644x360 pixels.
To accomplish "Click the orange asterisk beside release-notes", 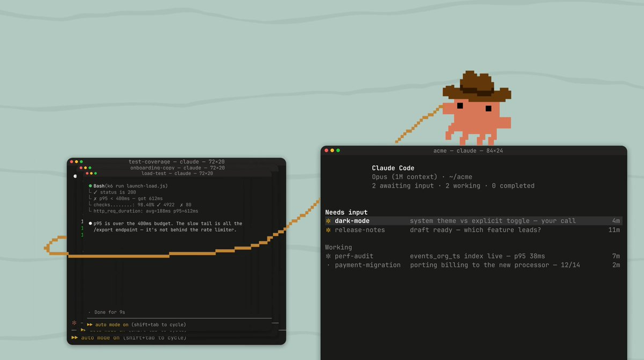I will click(x=328, y=230).
